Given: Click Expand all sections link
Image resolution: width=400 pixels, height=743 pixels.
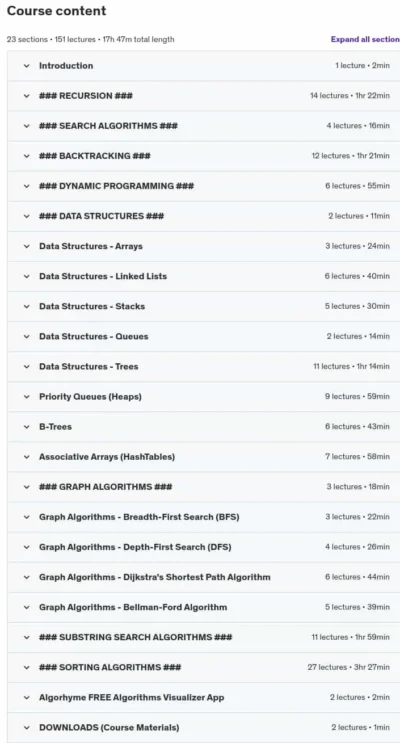Looking at the screenshot, I should click(365, 39).
